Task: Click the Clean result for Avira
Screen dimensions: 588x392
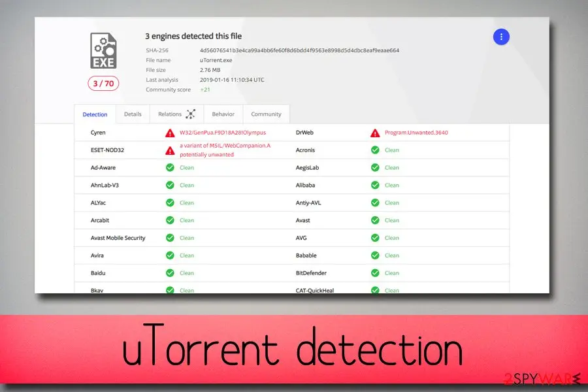Action: [187, 255]
